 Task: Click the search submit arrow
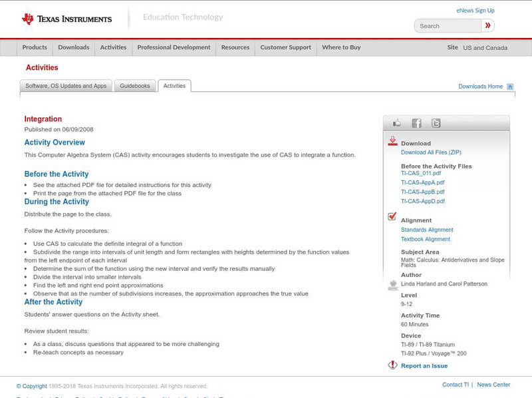tap(487, 25)
